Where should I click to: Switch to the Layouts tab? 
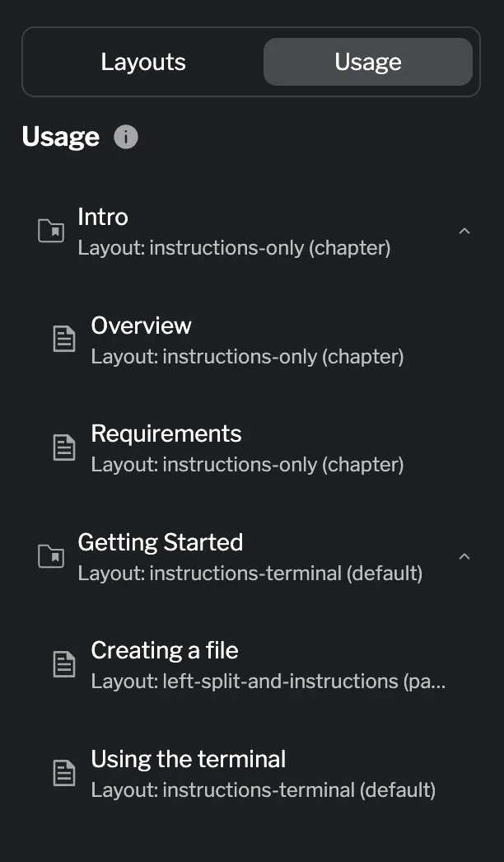(x=143, y=61)
